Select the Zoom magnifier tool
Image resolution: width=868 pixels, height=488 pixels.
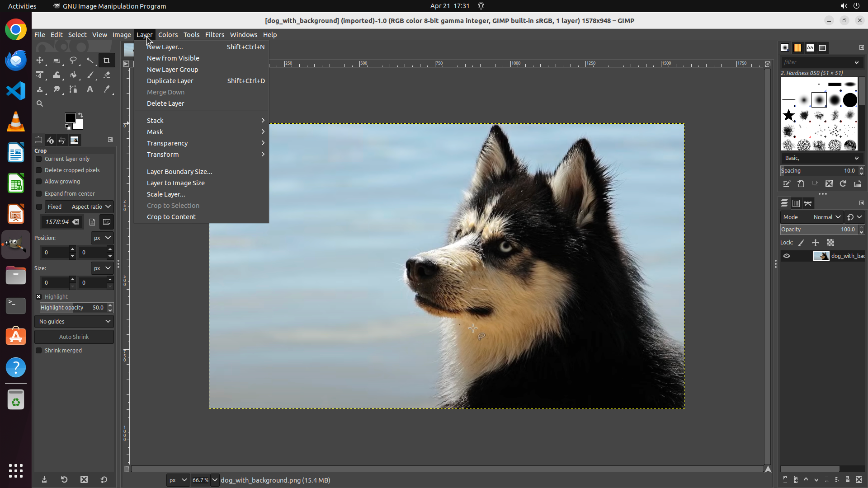coord(40,103)
